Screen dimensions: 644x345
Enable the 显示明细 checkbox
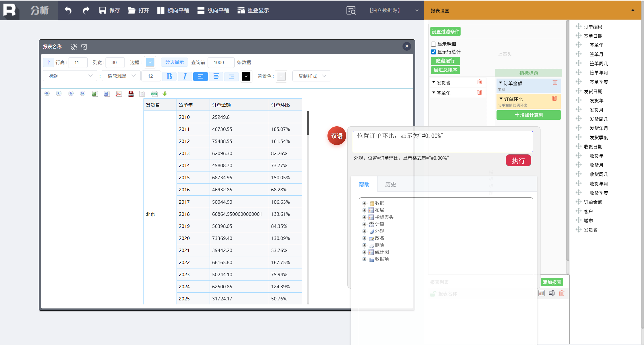pyautogui.click(x=434, y=44)
